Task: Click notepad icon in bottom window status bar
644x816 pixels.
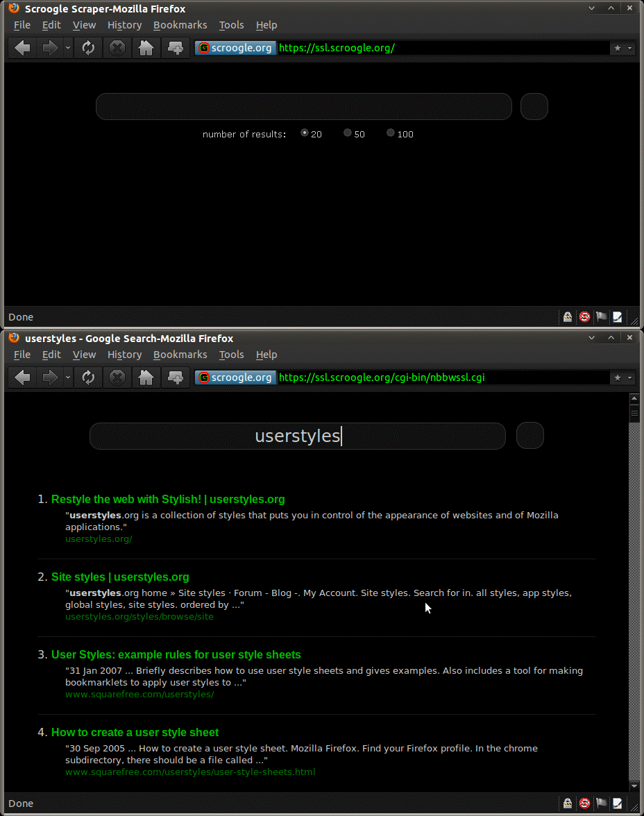Action: 618,804
